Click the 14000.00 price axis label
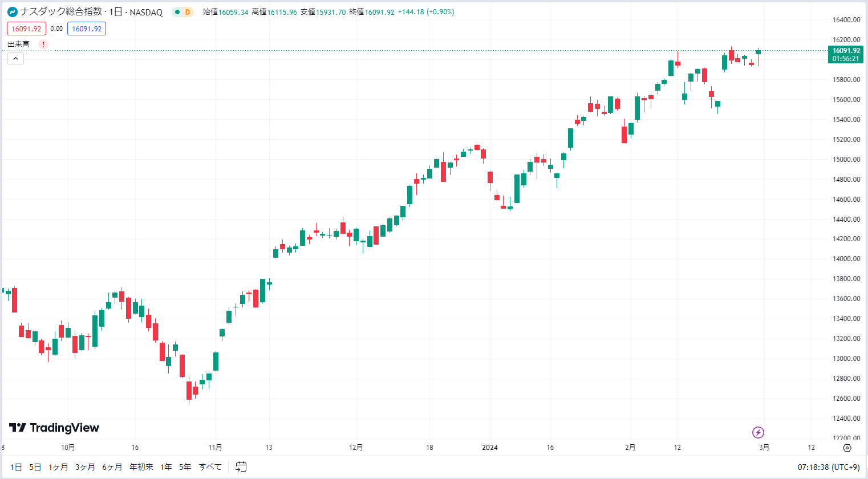The width and height of the screenshot is (868, 479). pyautogui.click(x=846, y=259)
